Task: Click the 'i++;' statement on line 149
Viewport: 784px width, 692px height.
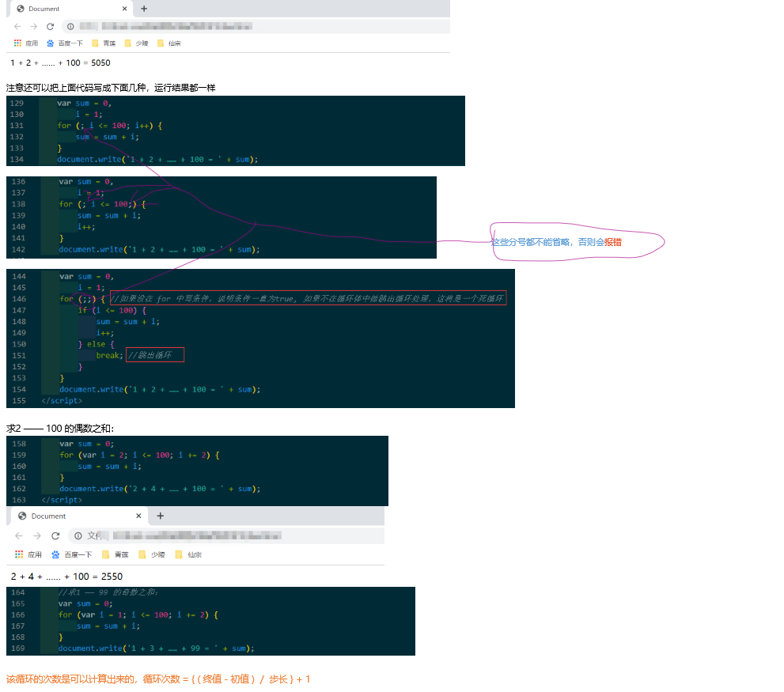Action: [x=105, y=333]
